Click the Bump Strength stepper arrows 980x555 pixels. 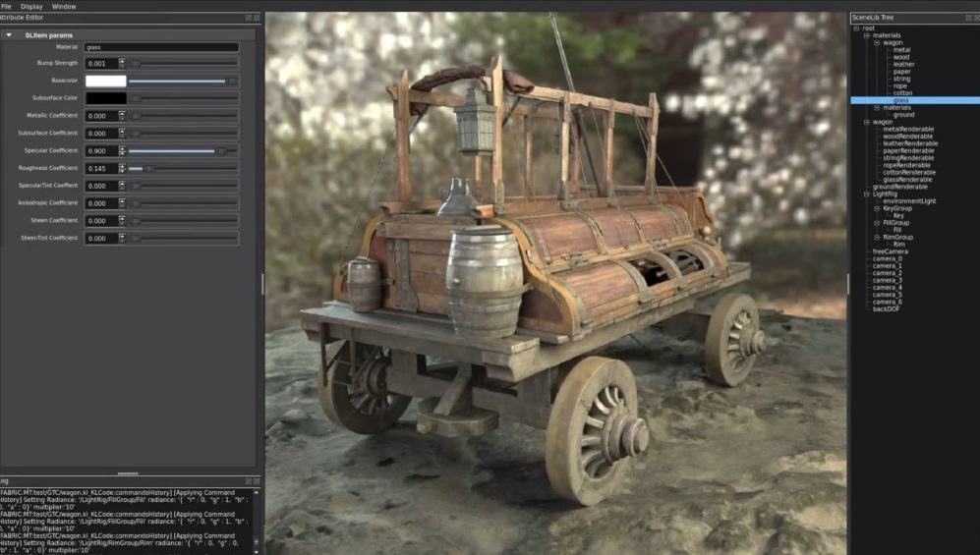click(x=122, y=64)
